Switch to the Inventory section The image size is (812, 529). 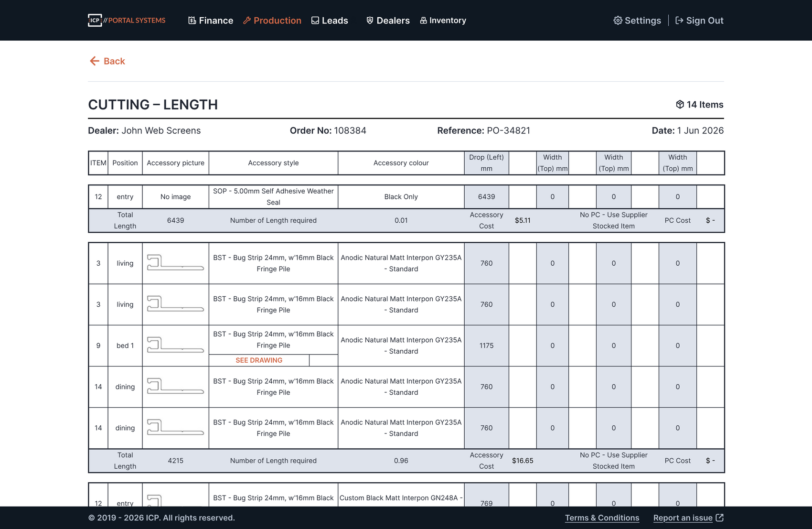443,21
